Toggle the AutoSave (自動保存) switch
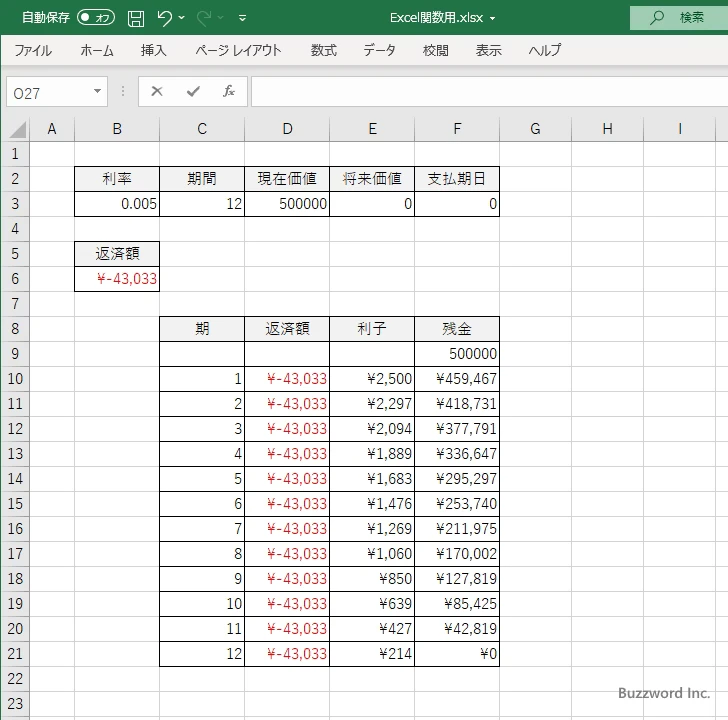Image resolution: width=728 pixels, height=720 pixels. 96,18
